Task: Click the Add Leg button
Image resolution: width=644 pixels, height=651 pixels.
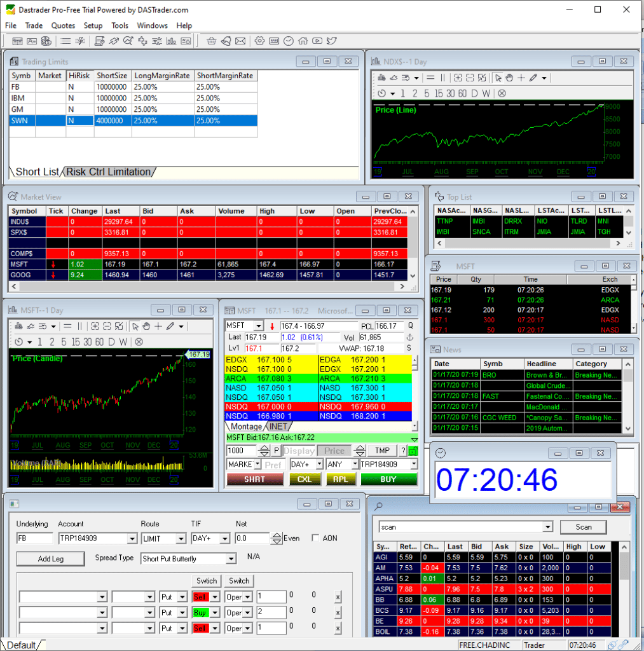Action: pyautogui.click(x=51, y=559)
